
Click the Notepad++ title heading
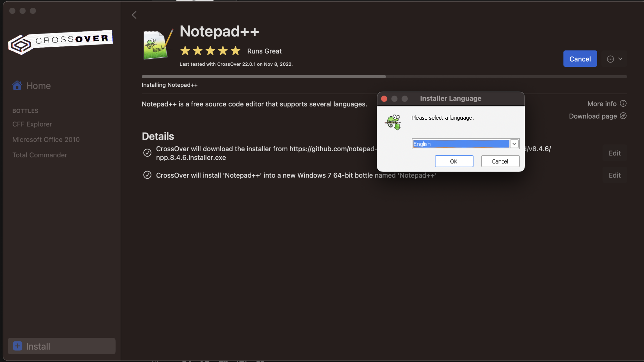pos(219,32)
